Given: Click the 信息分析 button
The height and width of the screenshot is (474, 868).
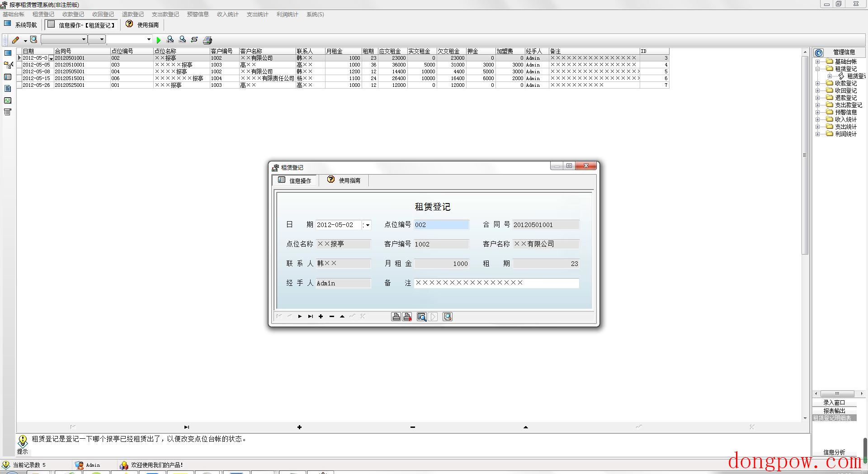Looking at the screenshot, I should pyautogui.click(x=834, y=452).
